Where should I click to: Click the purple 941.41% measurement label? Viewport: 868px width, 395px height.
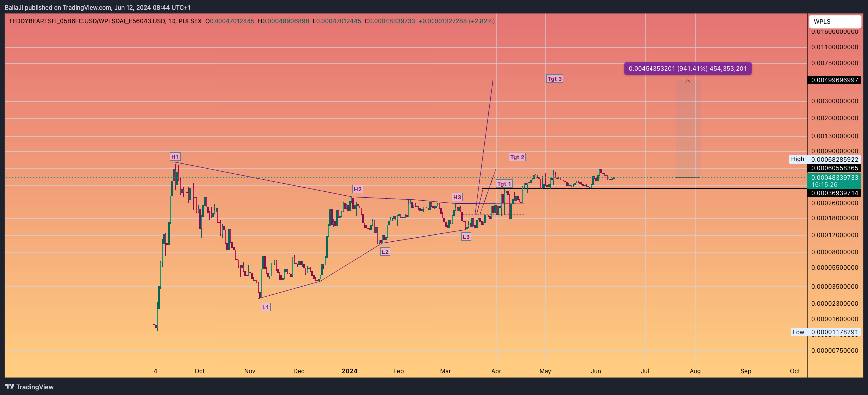687,69
